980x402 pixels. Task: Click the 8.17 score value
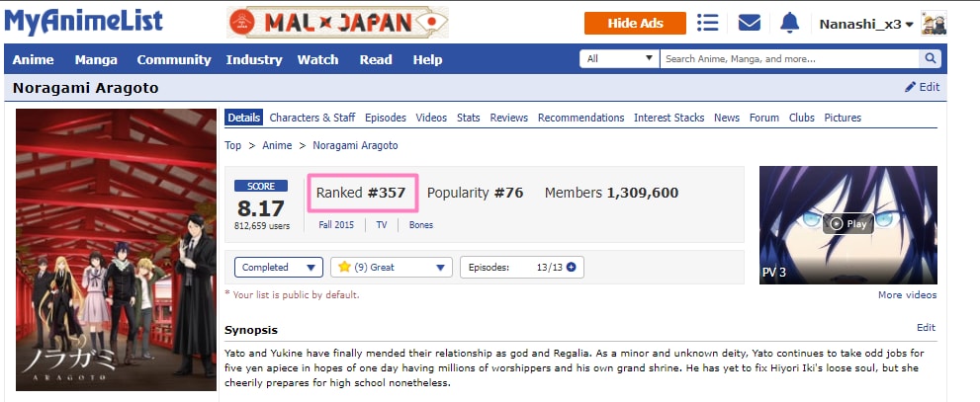tap(261, 207)
